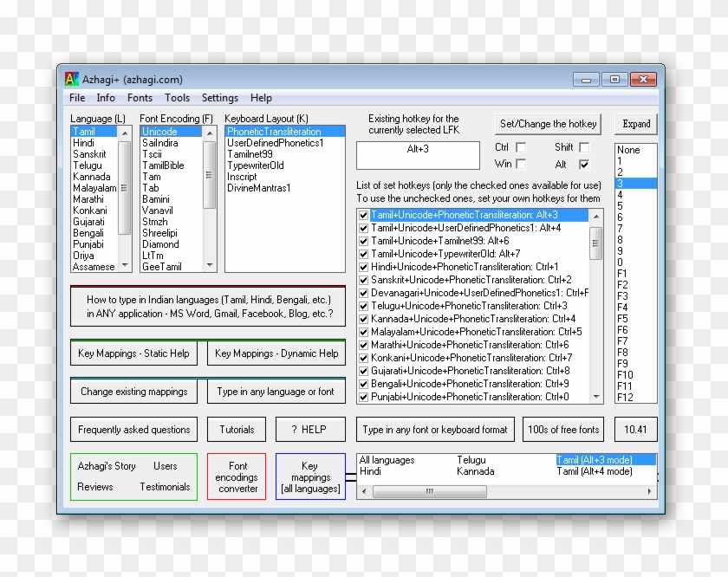Click the Font encodings converter button
The height and width of the screenshot is (577, 728).
tap(237, 477)
